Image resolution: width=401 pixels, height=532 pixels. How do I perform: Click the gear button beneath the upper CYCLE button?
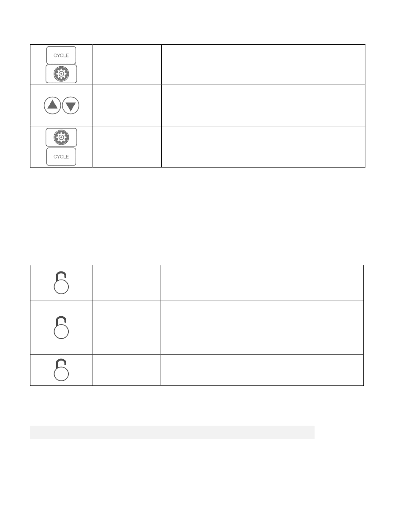pos(61,74)
